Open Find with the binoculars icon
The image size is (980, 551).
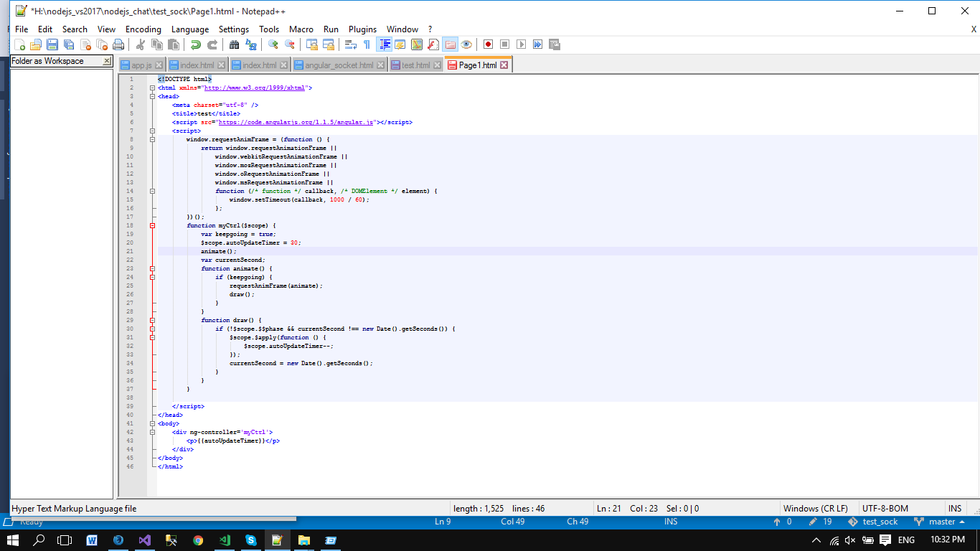point(234,44)
